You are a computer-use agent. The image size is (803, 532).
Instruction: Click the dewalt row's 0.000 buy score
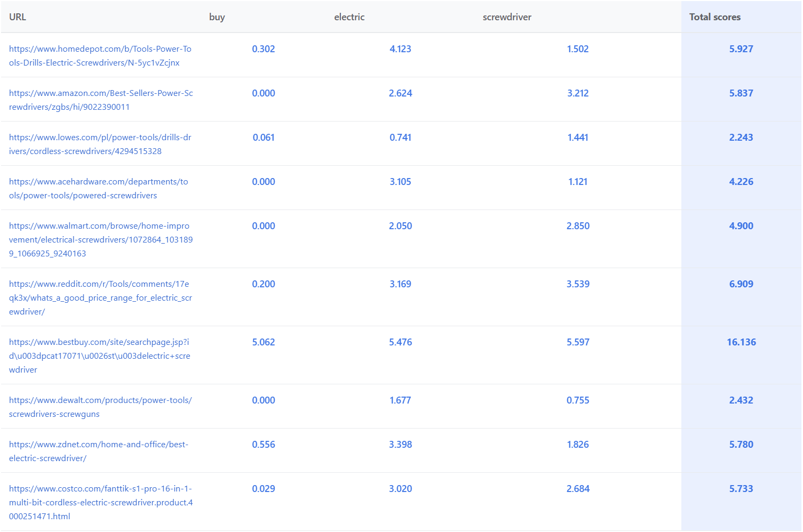[264, 400]
